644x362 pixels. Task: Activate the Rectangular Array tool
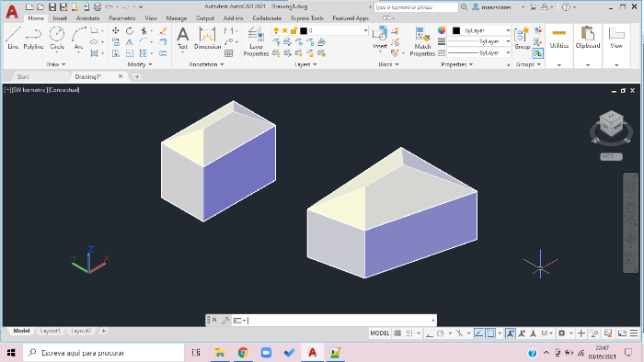[144, 53]
